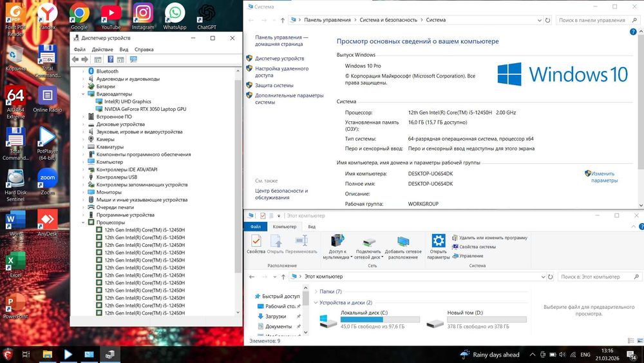Open Загрузки in Quick access pane
This screenshot has width=644, height=363.
coord(276,317)
